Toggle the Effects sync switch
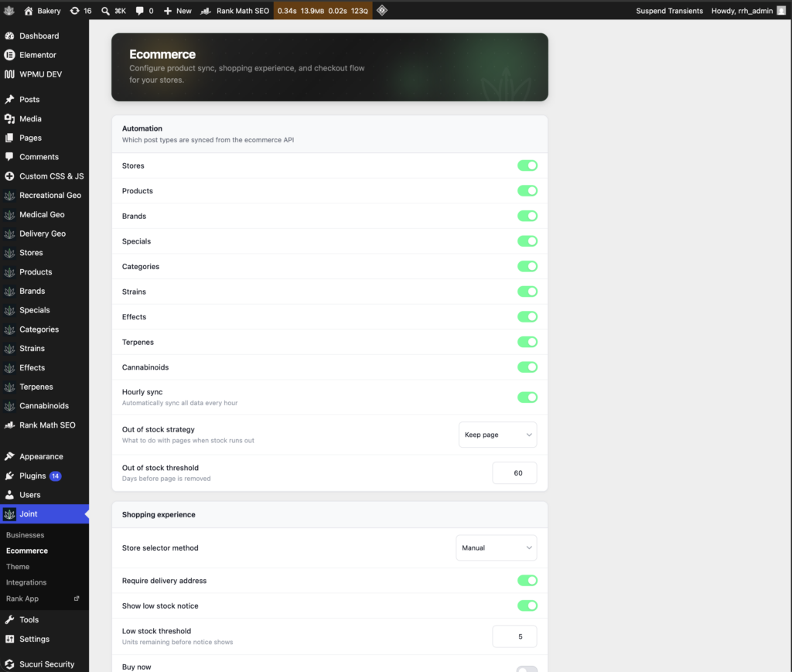Screen dimensions: 792x672 pos(527,317)
